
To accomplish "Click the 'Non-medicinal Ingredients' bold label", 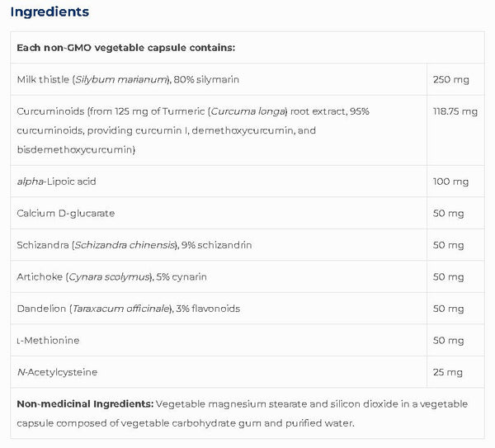I will pyautogui.click(x=84, y=403).
